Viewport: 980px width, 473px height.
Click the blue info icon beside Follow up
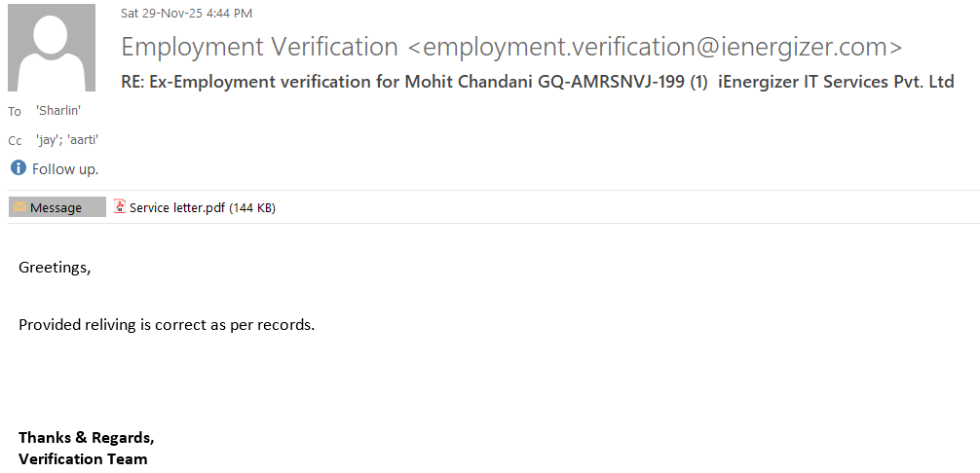coord(18,168)
